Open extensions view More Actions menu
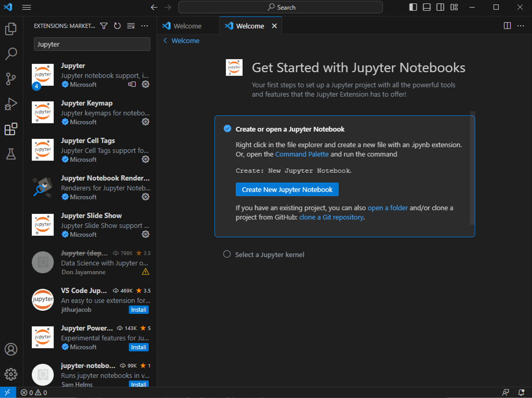 pyautogui.click(x=144, y=26)
